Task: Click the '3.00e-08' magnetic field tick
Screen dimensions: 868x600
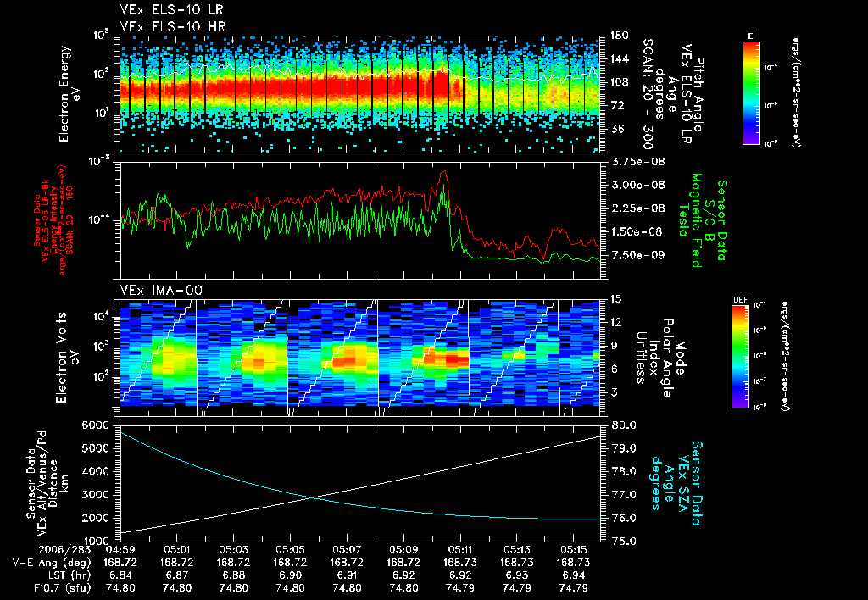Action: coord(637,185)
